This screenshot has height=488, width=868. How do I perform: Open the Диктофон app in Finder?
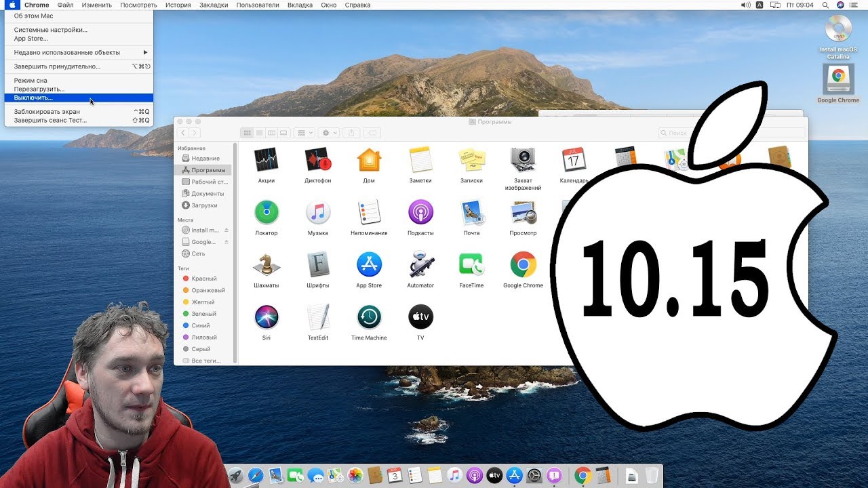[317, 160]
